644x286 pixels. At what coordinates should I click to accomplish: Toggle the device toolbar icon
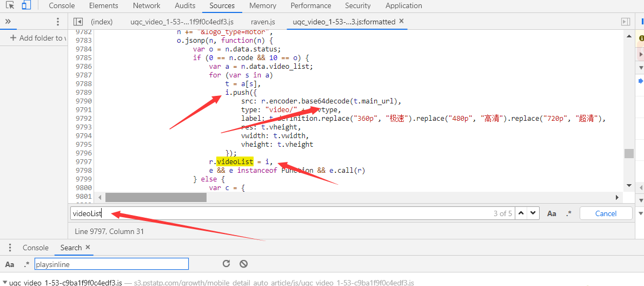click(x=26, y=5)
